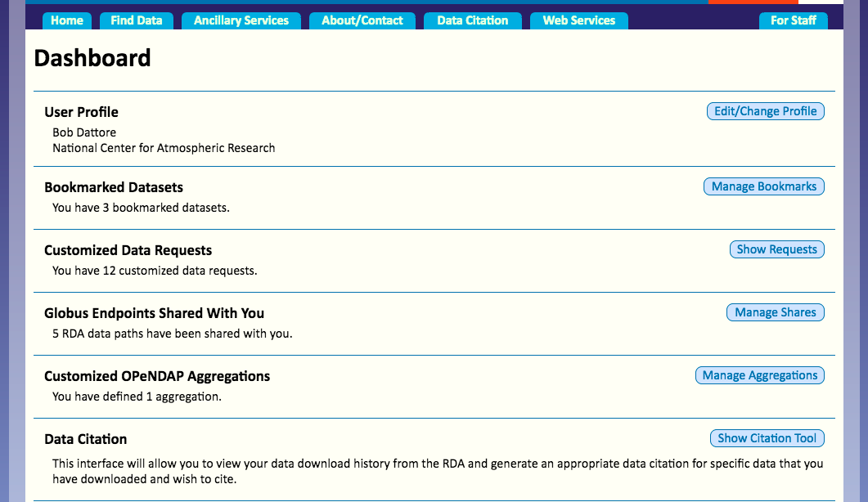Click the Data Citation section heading

85,439
